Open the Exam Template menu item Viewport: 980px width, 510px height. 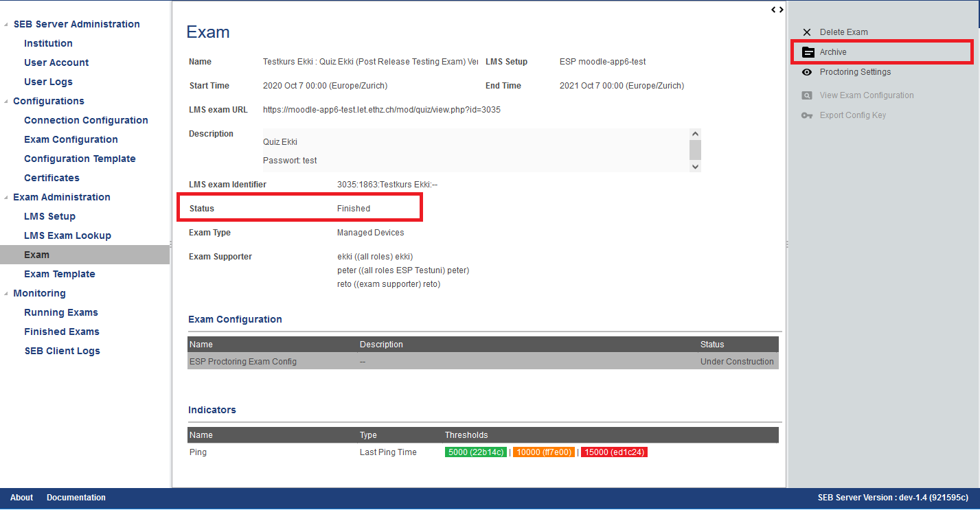[x=60, y=274]
